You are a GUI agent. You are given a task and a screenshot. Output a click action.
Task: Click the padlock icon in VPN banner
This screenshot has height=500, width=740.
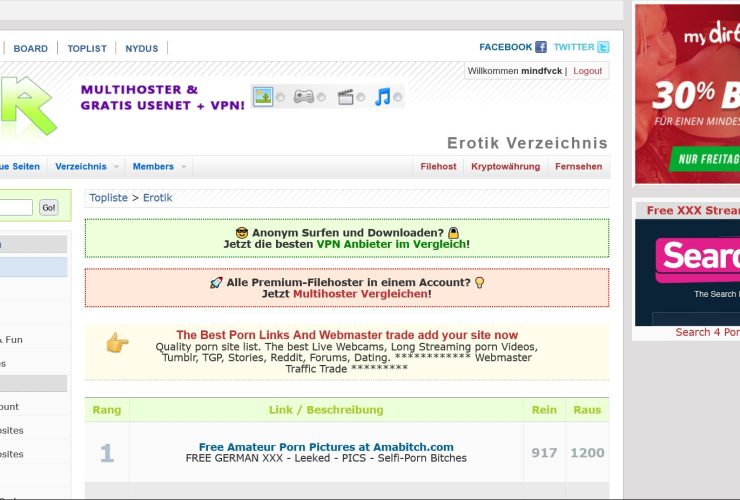(454, 233)
